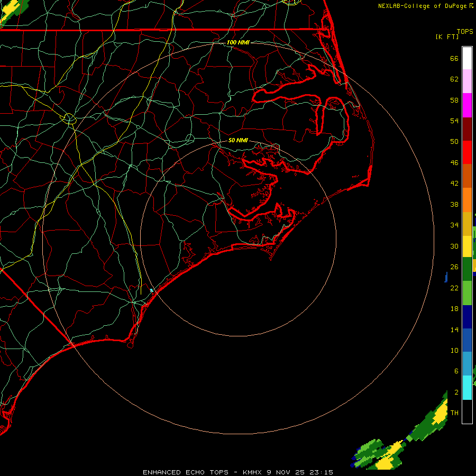
Task: Select the bright orange legend swatch
Action: pyautogui.click(x=467, y=200)
